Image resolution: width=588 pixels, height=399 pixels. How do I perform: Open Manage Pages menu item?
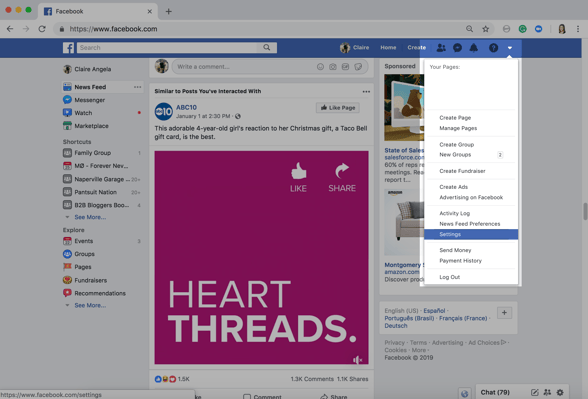(x=458, y=128)
